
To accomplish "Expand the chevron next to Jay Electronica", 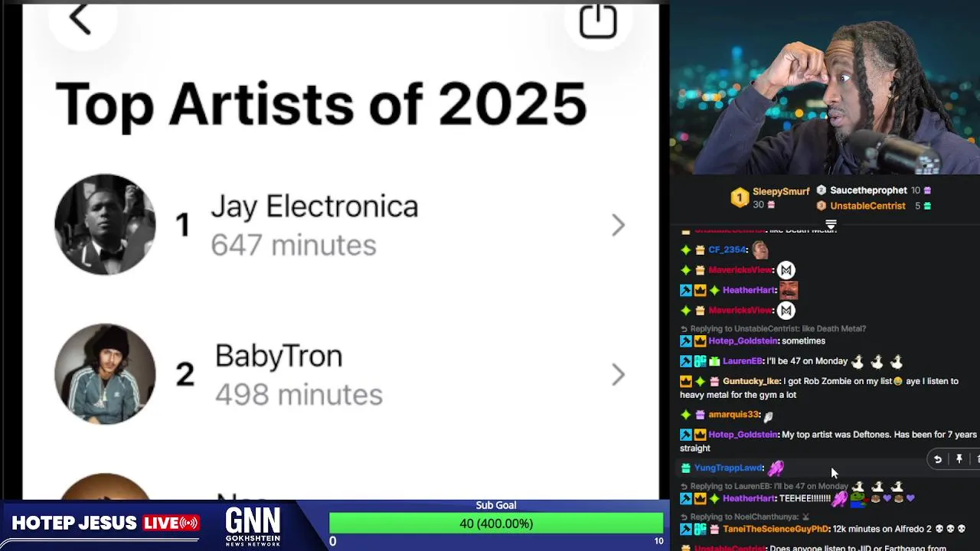I will coord(619,225).
